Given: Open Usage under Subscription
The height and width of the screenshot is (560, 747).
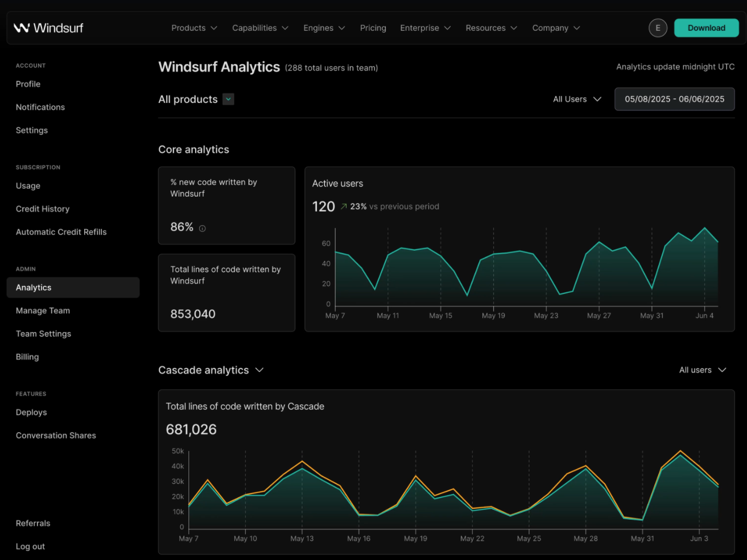Looking at the screenshot, I should tap(28, 186).
